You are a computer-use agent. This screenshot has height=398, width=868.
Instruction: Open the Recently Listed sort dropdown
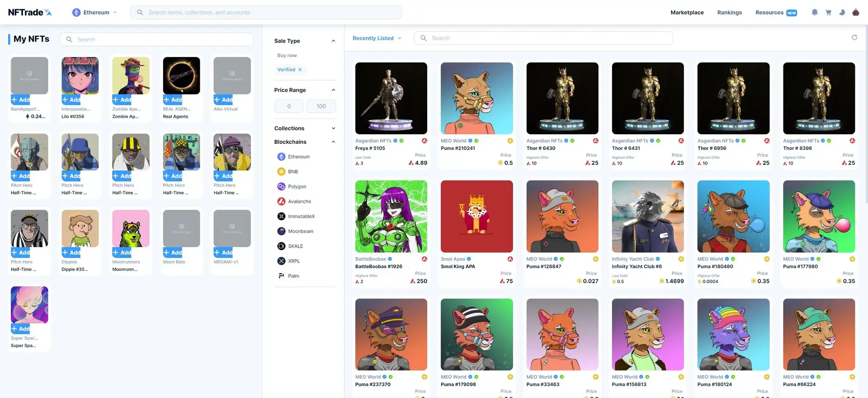tap(377, 38)
